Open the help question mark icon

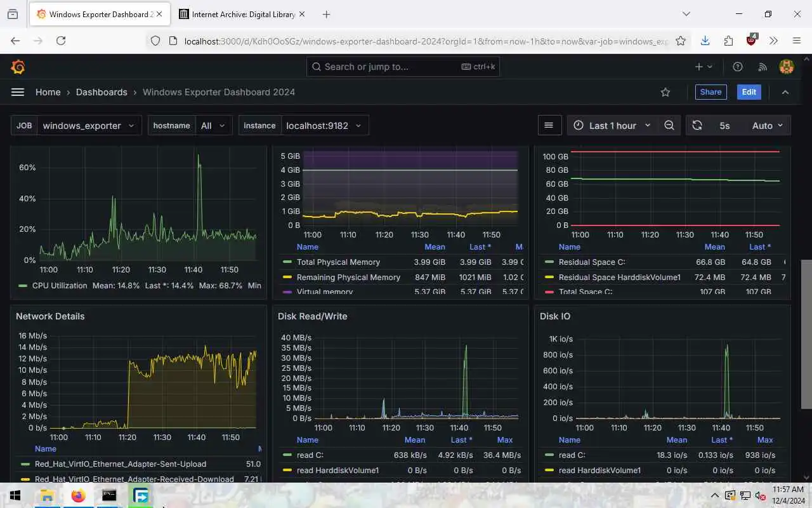click(x=738, y=67)
